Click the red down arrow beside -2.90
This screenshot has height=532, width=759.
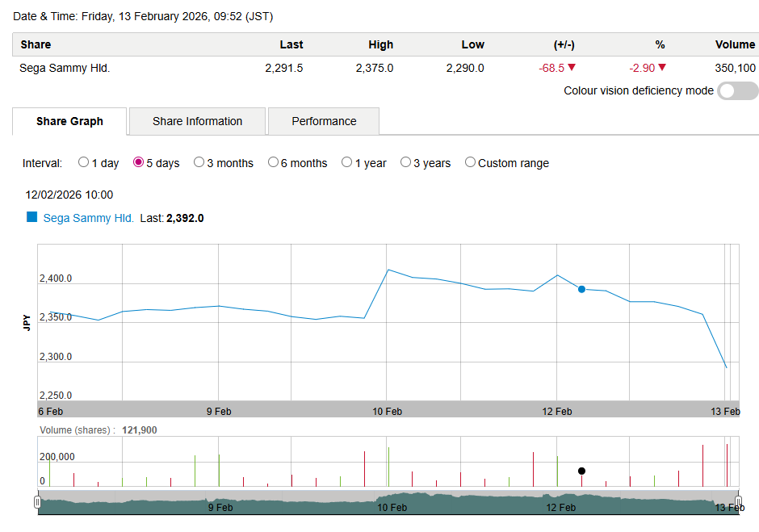pyautogui.click(x=662, y=67)
